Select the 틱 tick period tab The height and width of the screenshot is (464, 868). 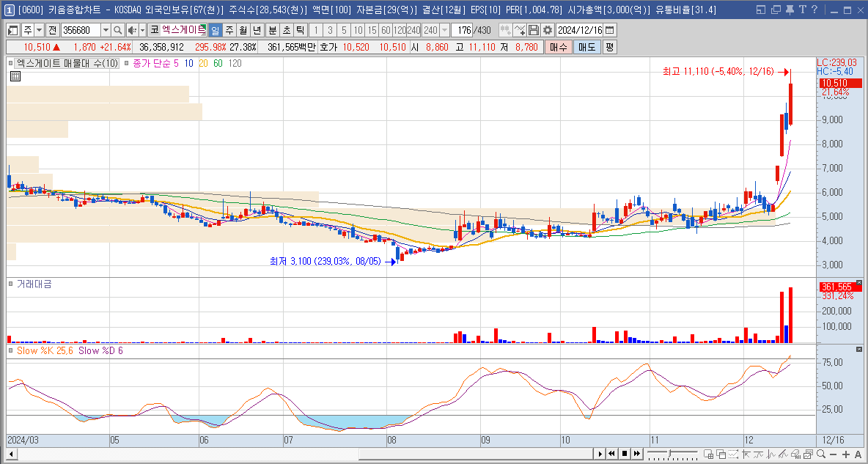300,30
